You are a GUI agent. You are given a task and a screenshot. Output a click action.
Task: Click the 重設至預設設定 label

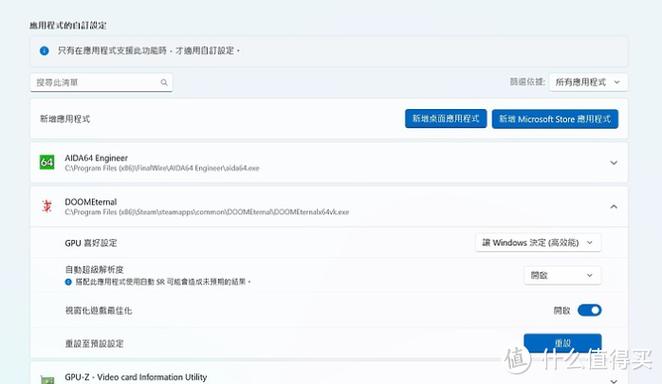click(x=94, y=343)
